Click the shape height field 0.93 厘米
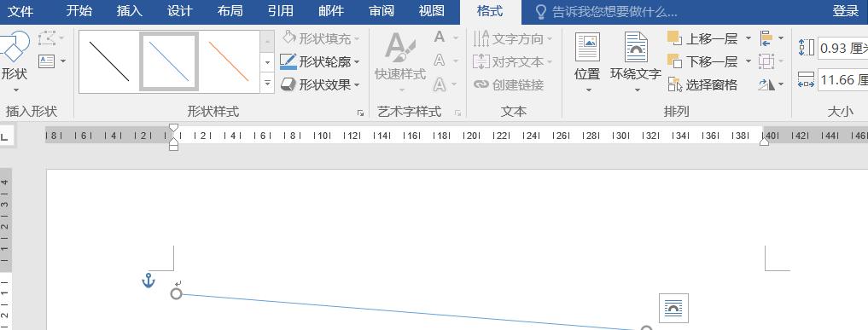The height and width of the screenshot is (330, 868). click(843, 48)
